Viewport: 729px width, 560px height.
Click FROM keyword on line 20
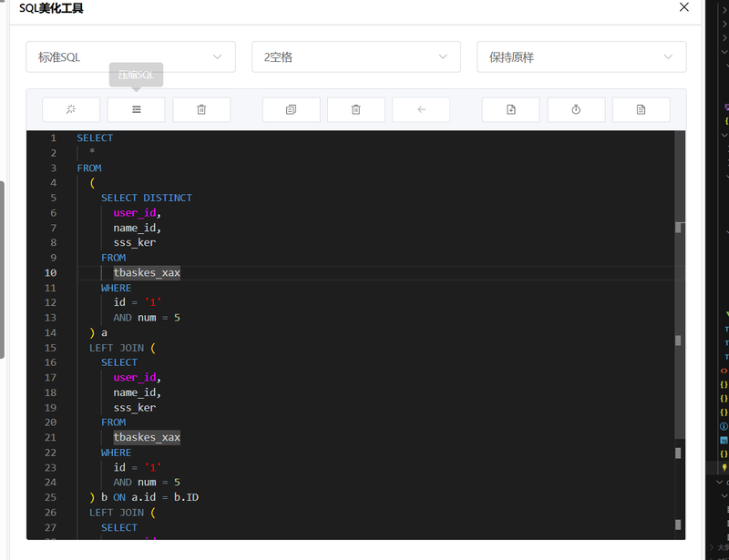point(113,423)
